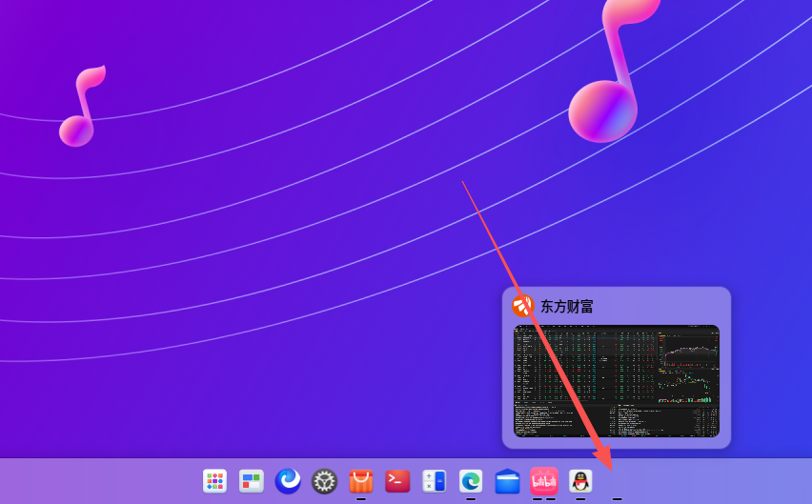The height and width of the screenshot is (504, 812).
Task: Open the pink bilibili dock icon
Action: pyautogui.click(x=544, y=481)
